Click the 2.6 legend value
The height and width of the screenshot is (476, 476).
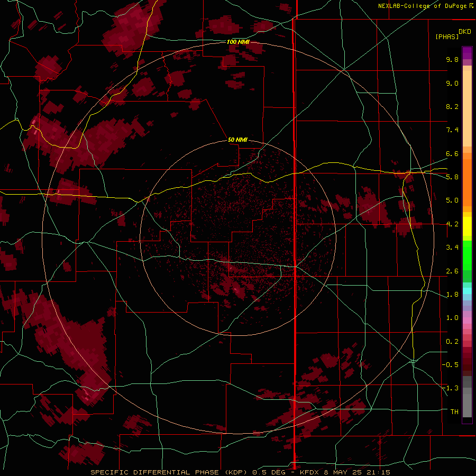pyautogui.click(x=452, y=271)
